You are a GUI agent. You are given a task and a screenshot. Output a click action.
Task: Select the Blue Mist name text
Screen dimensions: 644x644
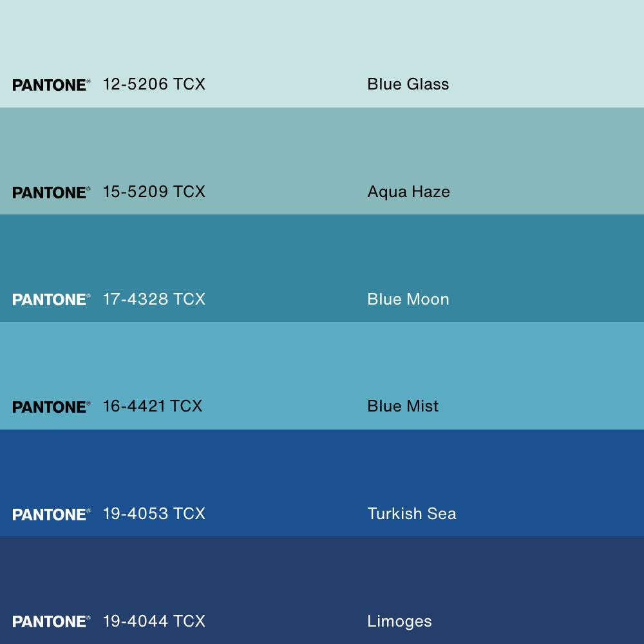(402, 406)
